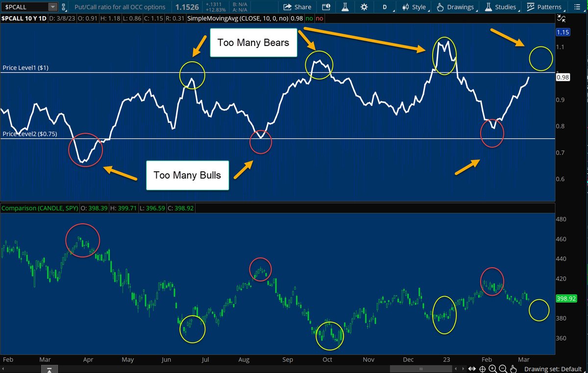Click the $PCALL 10 Y 1D label

point(24,18)
